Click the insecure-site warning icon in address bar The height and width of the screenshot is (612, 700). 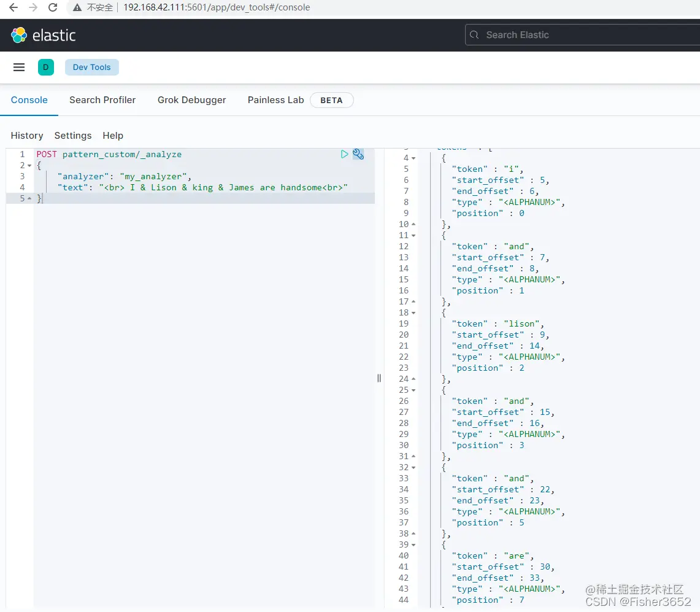(x=77, y=7)
